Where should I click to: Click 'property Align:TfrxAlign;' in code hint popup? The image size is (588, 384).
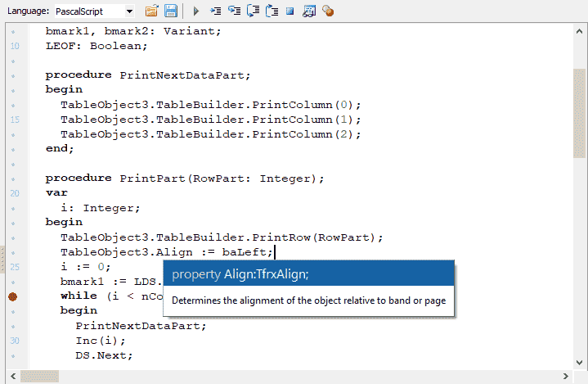(240, 274)
